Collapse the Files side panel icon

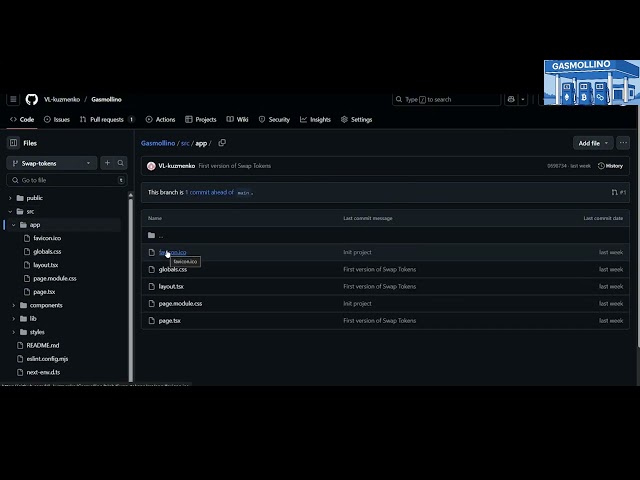tap(13, 143)
